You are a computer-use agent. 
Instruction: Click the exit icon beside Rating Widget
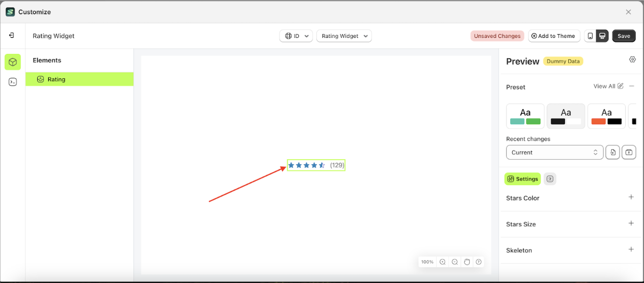coord(11,36)
